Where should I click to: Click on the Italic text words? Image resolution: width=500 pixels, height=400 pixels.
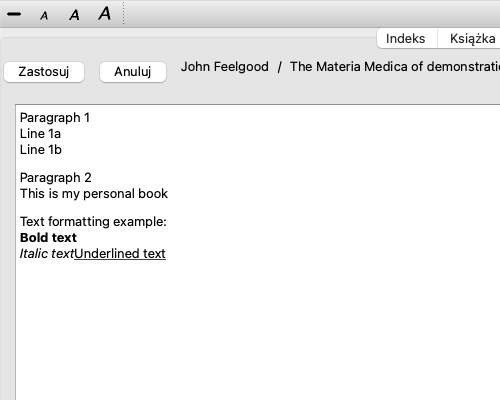pyautogui.click(x=47, y=254)
